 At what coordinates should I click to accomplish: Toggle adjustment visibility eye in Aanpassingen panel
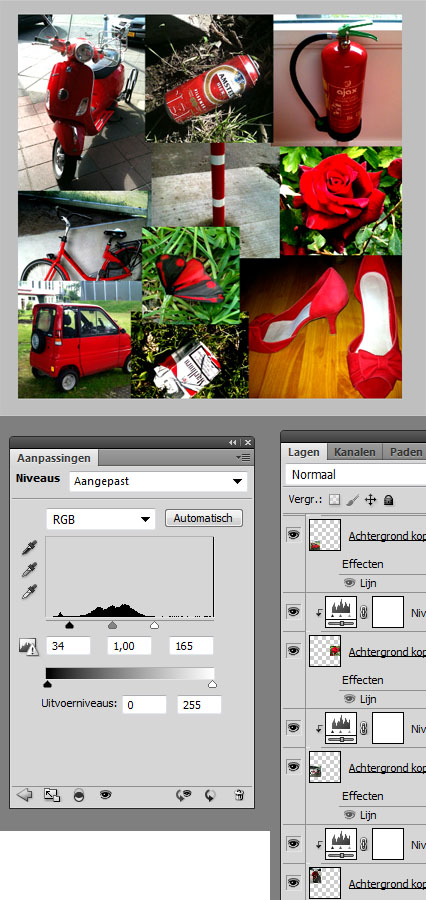pyautogui.click(x=106, y=795)
